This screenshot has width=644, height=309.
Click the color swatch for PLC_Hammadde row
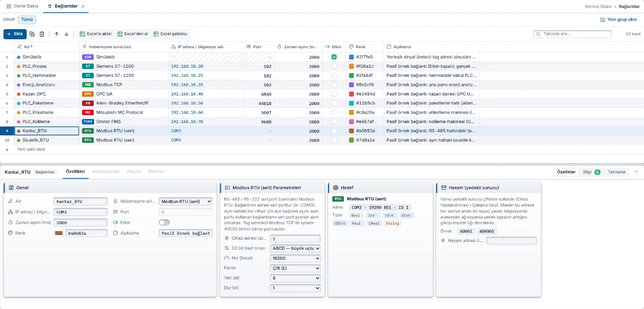pyautogui.click(x=352, y=75)
